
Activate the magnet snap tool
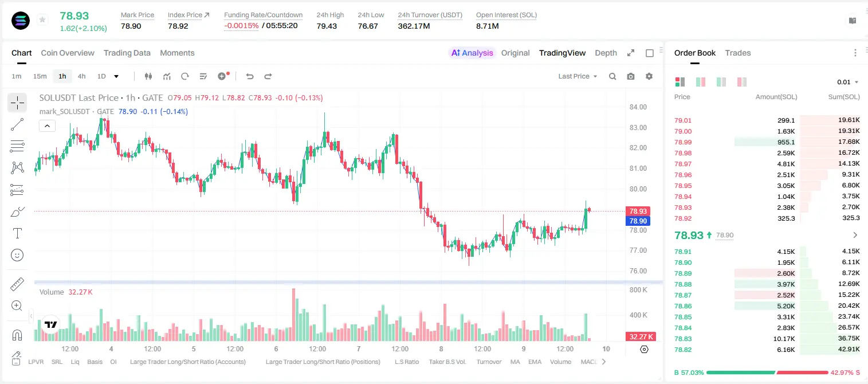tap(17, 335)
